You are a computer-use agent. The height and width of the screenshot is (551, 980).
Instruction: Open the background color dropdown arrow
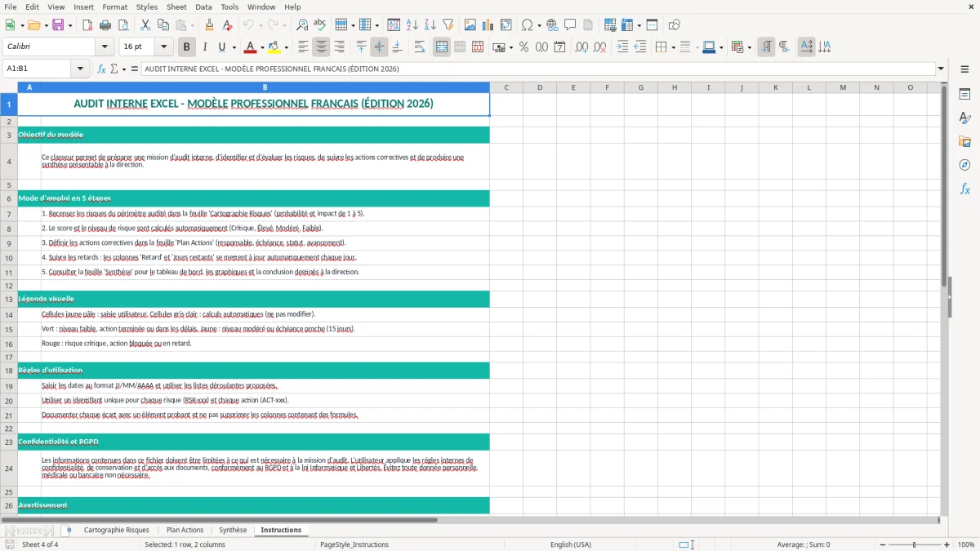(x=285, y=47)
